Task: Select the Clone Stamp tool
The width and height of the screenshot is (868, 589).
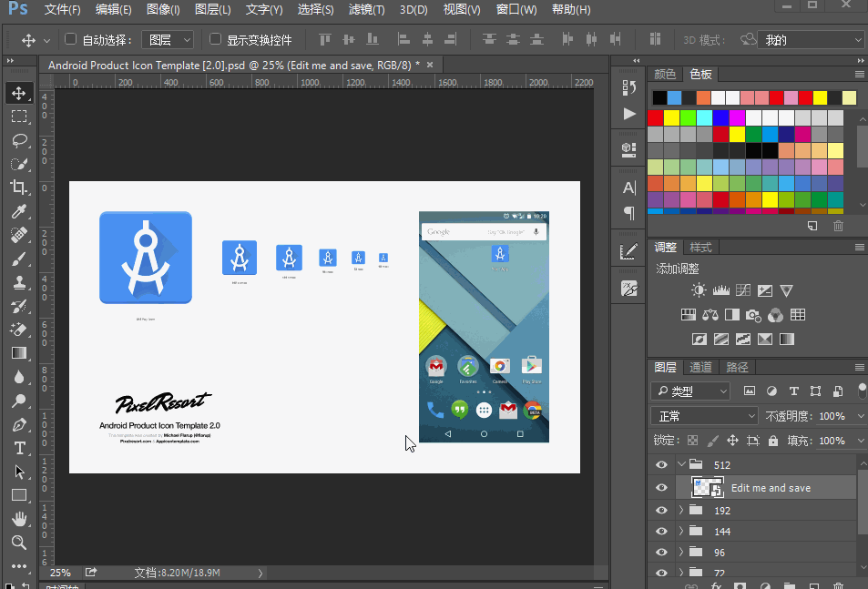Action: 19,282
